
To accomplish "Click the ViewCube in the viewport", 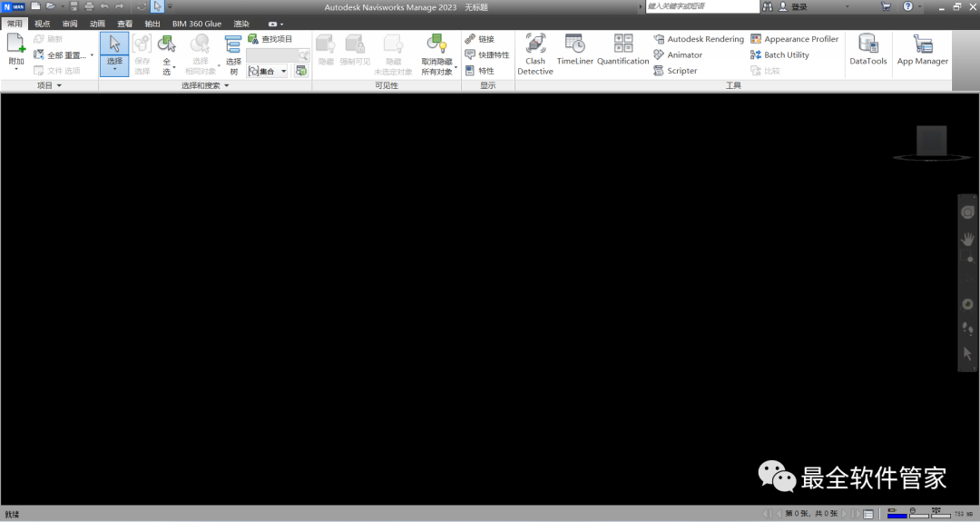I will [x=931, y=142].
